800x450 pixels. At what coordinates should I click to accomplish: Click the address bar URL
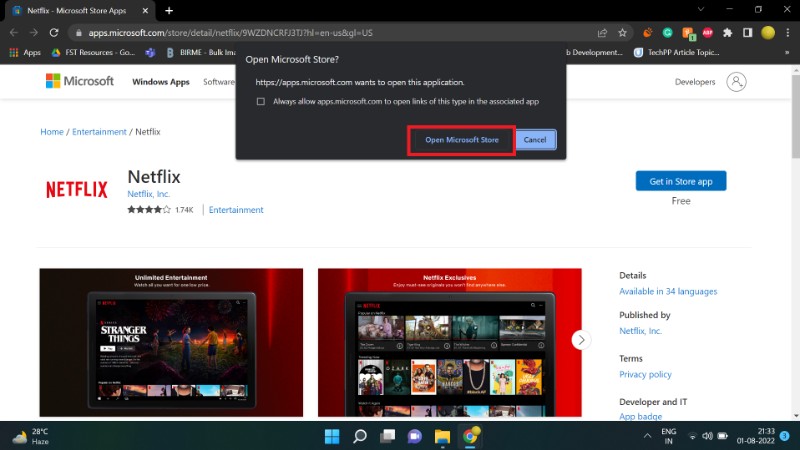[x=230, y=33]
